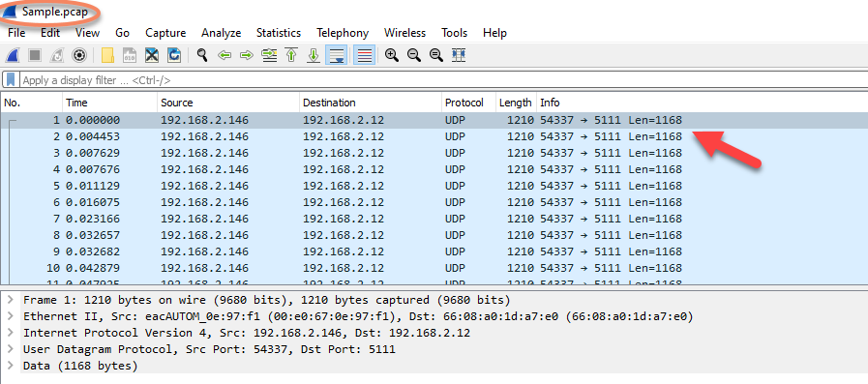Image resolution: width=868 pixels, height=384 pixels.
Task: Open the Telephony menu
Action: click(343, 33)
